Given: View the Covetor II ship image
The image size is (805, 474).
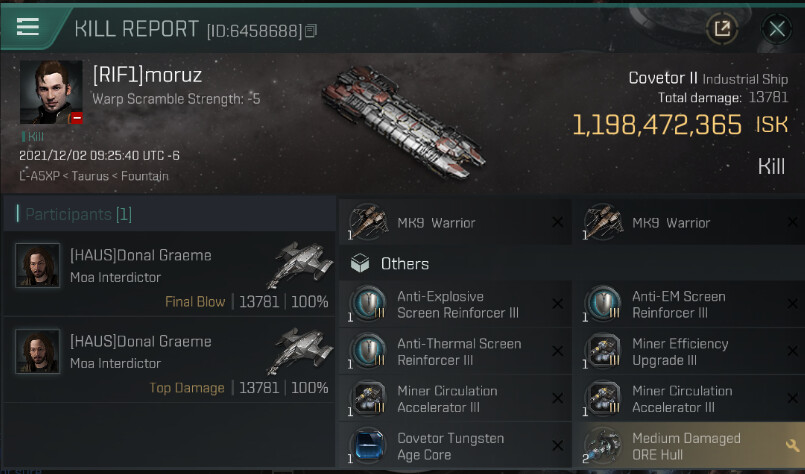Looking at the screenshot, I should tap(403, 122).
